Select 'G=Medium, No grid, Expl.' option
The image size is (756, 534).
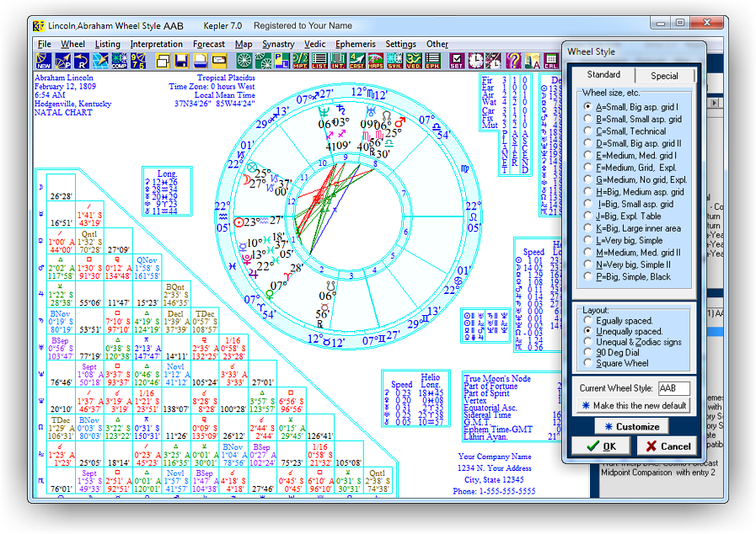pyautogui.click(x=635, y=179)
